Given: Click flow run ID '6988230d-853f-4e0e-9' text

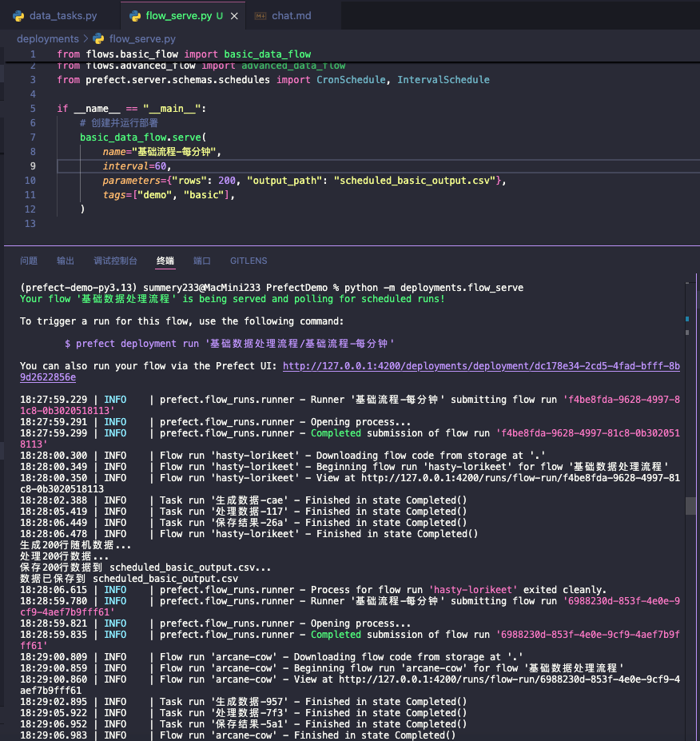Looking at the screenshot, I should (622, 601).
